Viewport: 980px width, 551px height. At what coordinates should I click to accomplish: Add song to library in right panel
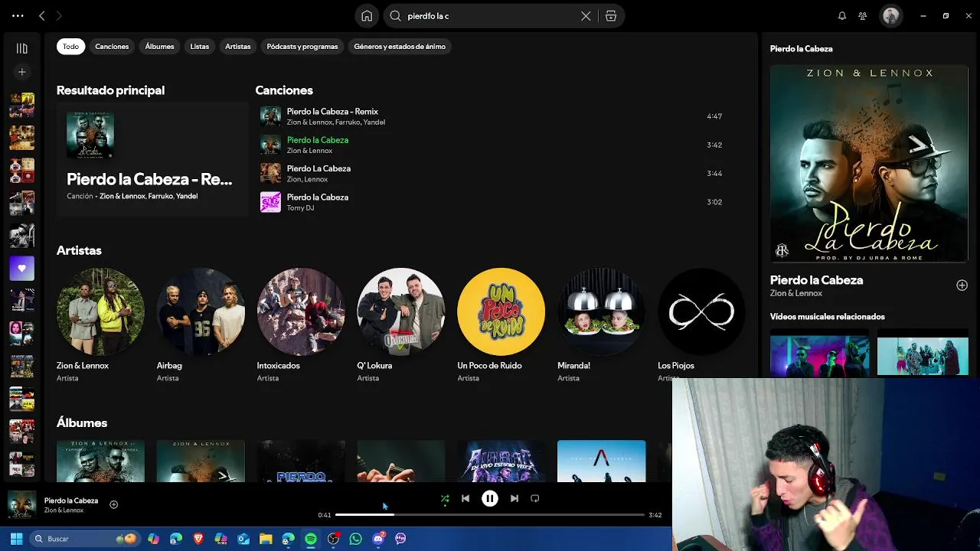(x=962, y=285)
